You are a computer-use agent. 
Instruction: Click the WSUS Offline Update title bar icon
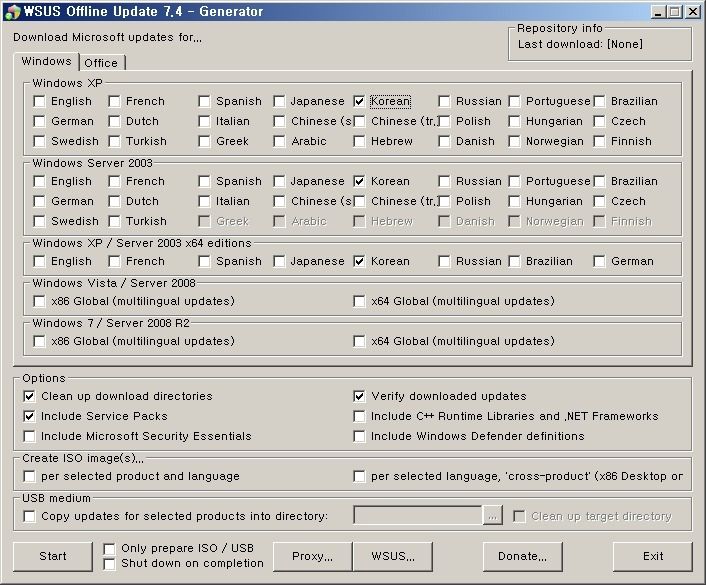[x=12, y=11]
